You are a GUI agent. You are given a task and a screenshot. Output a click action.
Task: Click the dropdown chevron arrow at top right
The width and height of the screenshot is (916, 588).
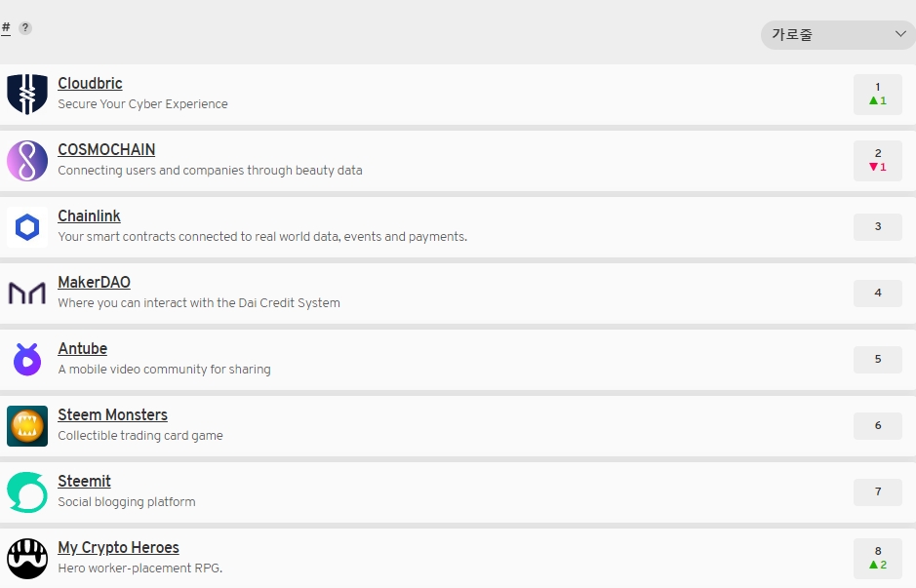point(900,34)
